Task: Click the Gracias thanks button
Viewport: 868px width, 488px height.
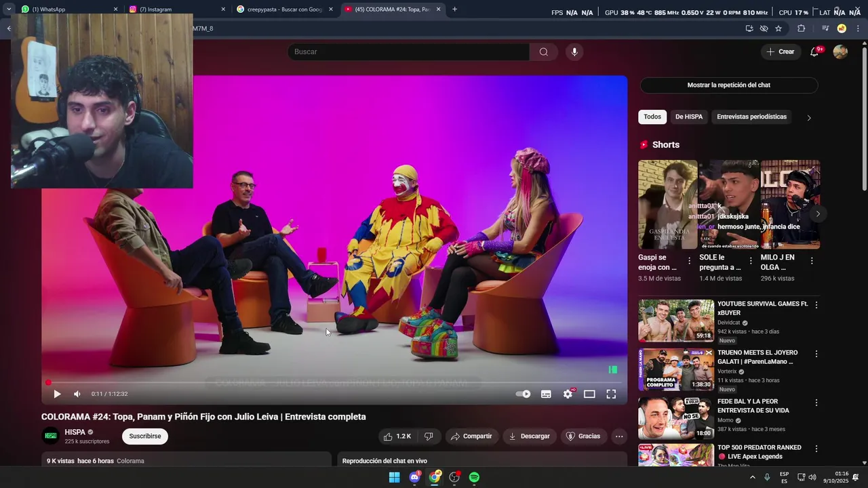Action: pyautogui.click(x=583, y=436)
